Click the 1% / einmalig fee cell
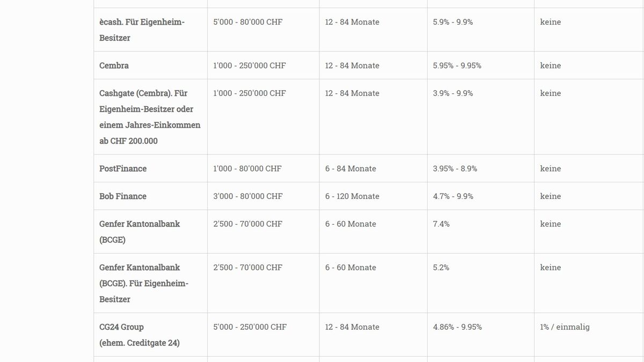The image size is (644, 362). click(565, 327)
